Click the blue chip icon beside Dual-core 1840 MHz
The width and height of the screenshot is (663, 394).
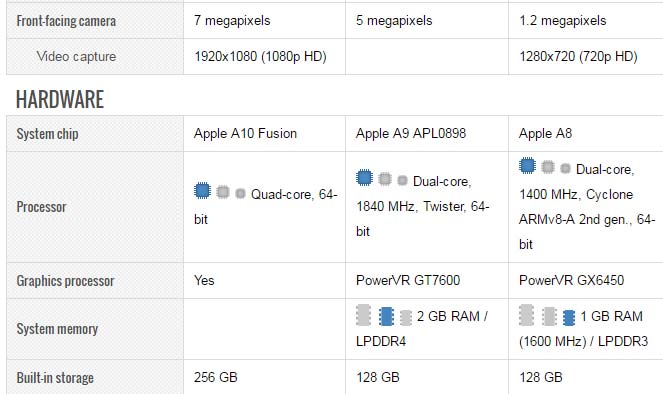[x=364, y=178]
